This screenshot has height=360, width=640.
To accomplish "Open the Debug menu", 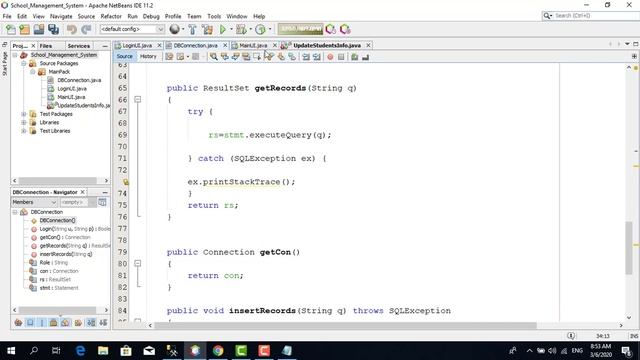I will pos(151,16).
